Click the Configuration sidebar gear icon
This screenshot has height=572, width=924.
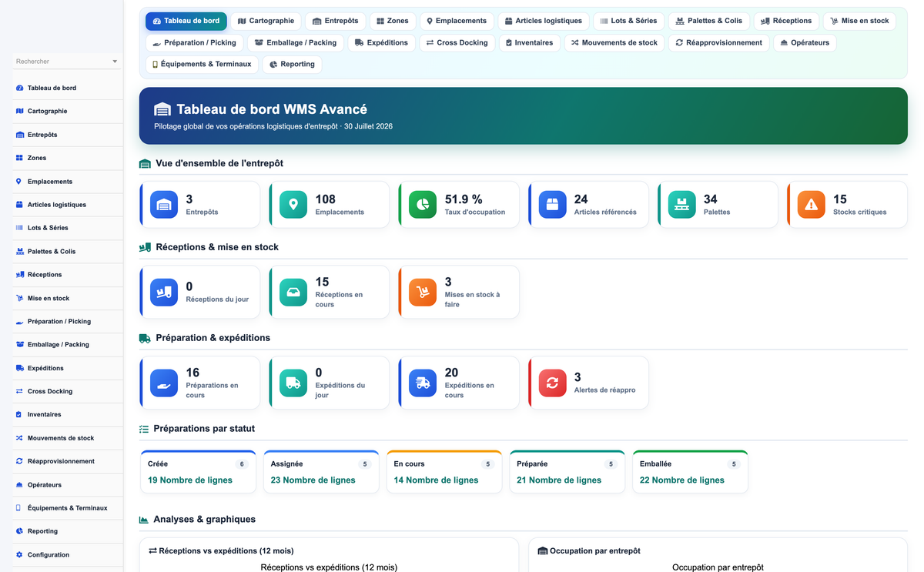(19, 555)
